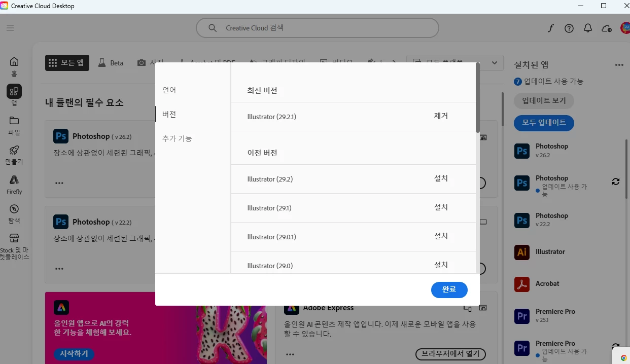Expand the 모든 플랫폼 dropdown arrow
The height and width of the screenshot is (364, 630).
[x=495, y=63]
